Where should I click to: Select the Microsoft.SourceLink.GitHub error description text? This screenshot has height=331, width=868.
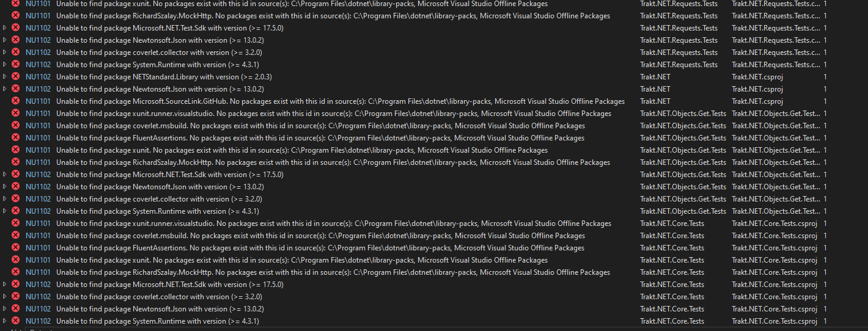coord(340,101)
